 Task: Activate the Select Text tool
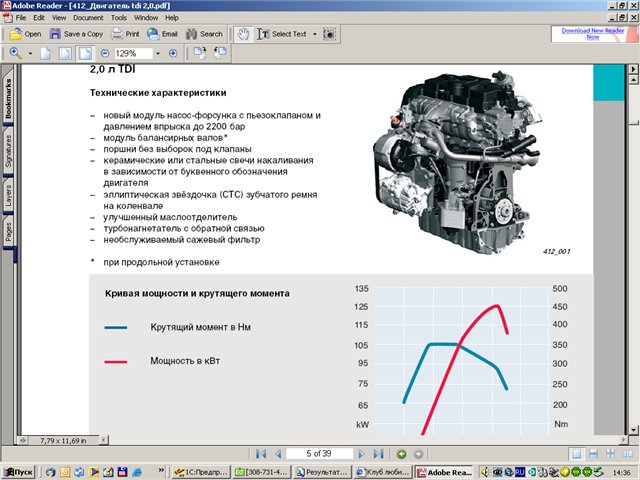point(282,34)
